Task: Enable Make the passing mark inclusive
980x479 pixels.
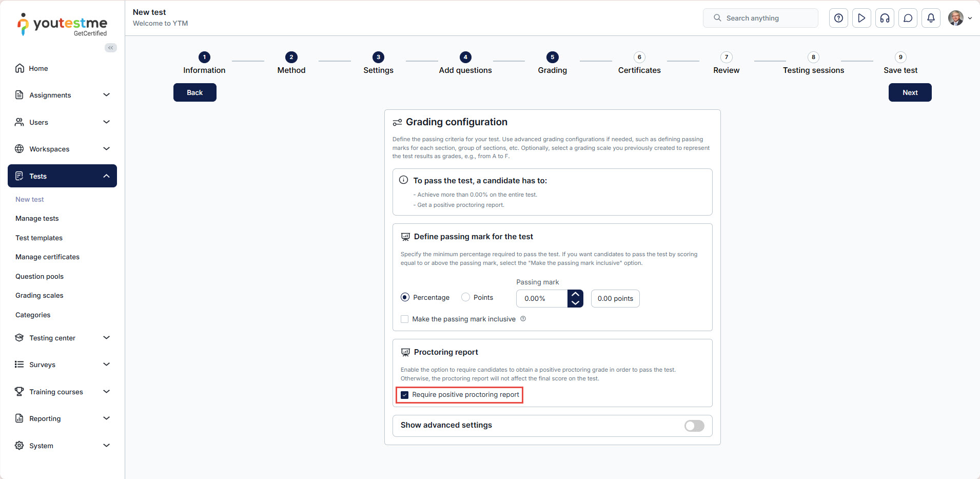Action: pyautogui.click(x=405, y=319)
